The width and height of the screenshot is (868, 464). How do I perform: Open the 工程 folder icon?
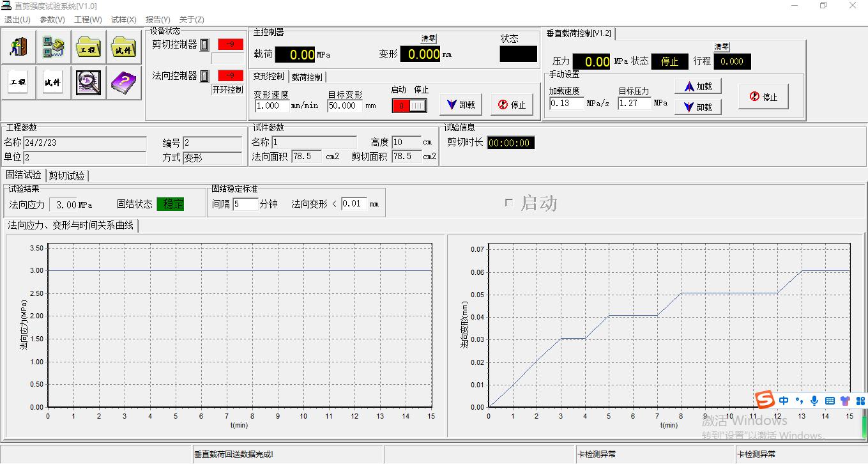point(88,47)
